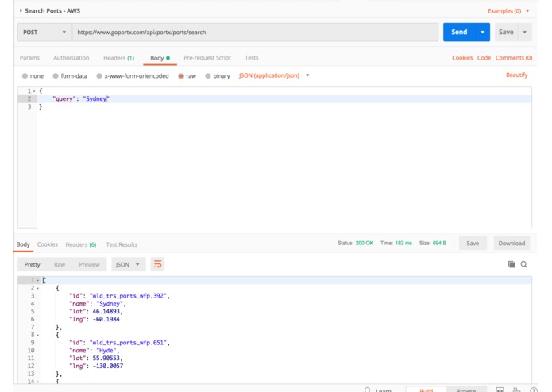Screen dimensions: 552x392
Task: Open the Examples (0) dropdown
Action: pyautogui.click(x=508, y=11)
